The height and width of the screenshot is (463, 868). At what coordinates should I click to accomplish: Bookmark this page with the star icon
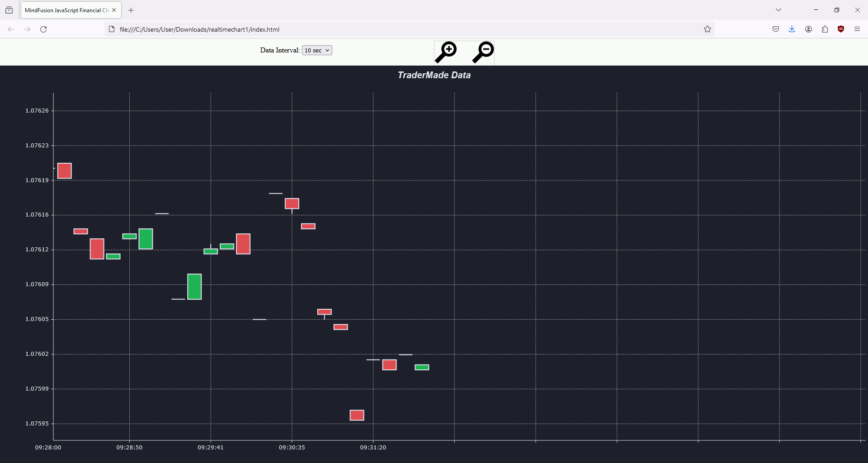point(708,29)
